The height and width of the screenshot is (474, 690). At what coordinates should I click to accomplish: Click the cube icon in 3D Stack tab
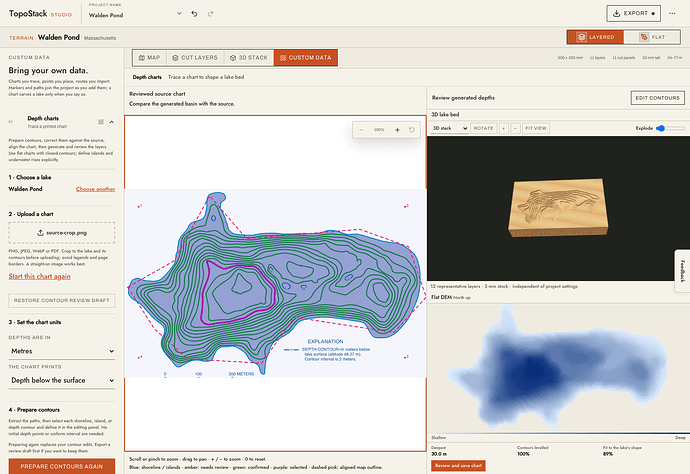(233, 58)
